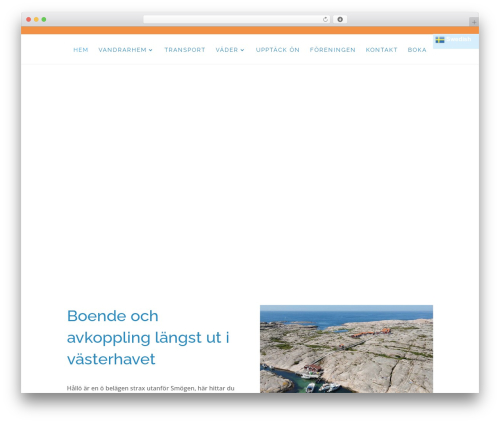Click the aerial island photo
The height and width of the screenshot is (423, 500).
point(346,349)
